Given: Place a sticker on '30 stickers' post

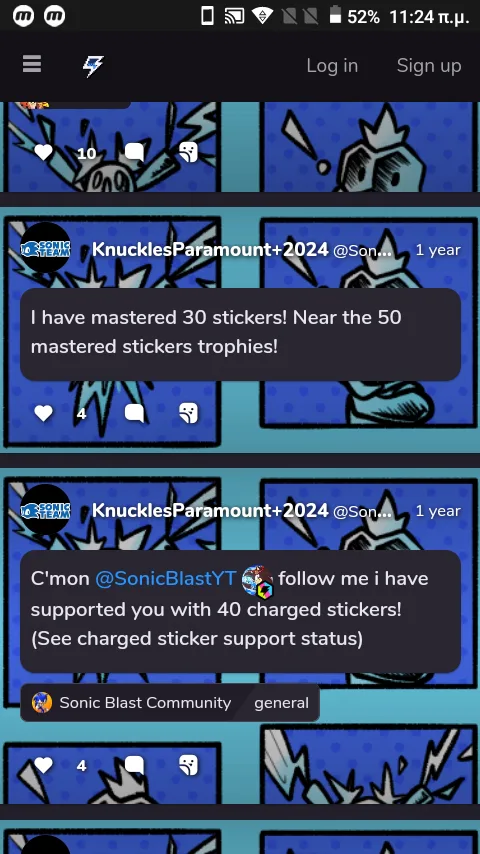Looking at the screenshot, I should point(189,413).
